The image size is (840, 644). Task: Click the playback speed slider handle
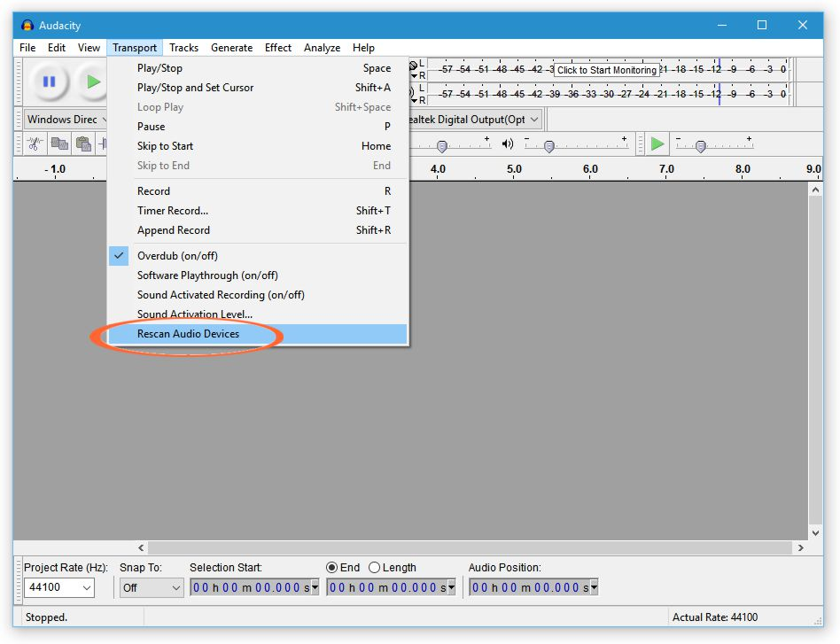701,146
